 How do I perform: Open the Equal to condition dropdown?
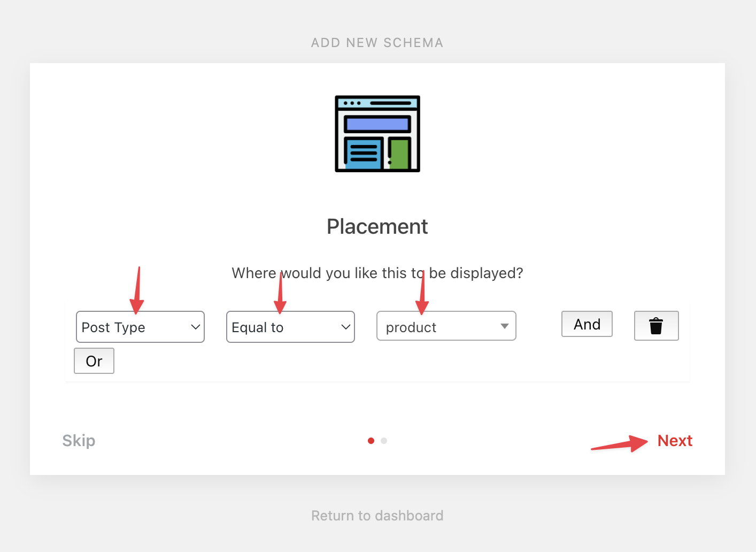pyautogui.click(x=290, y=327)
